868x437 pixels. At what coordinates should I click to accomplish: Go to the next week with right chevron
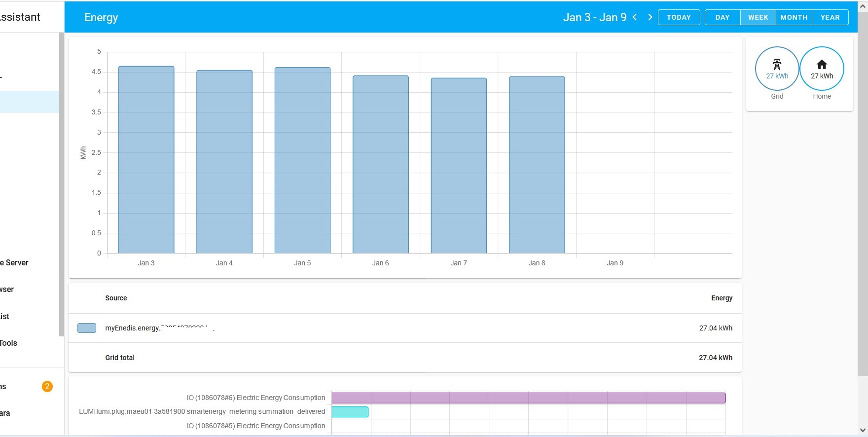650,17
